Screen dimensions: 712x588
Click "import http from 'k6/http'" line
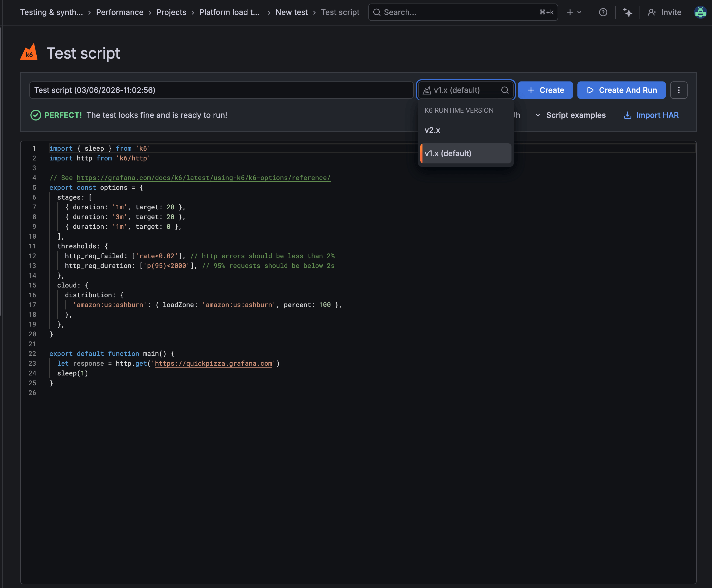tap(100, 158)
